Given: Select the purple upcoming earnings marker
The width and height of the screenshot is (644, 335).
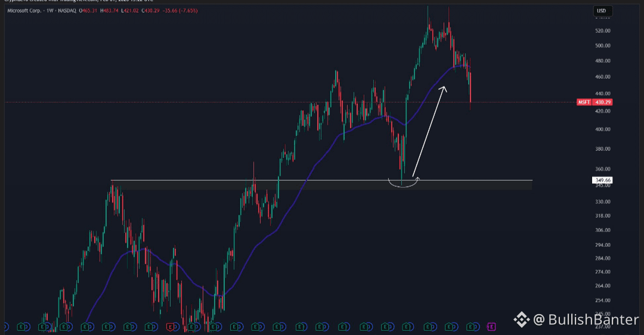Looking at the screenshot, I should 491,327.
